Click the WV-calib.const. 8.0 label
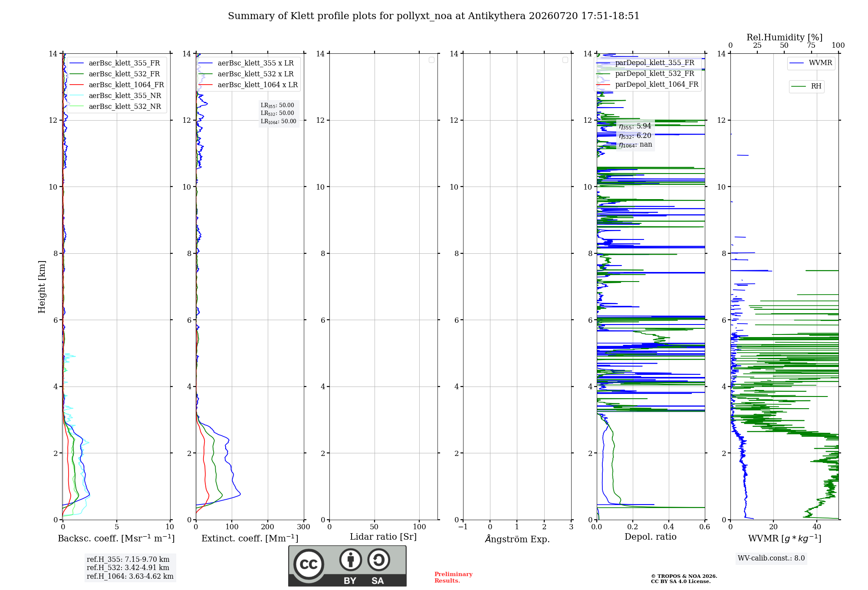Viewport: 868px width, 590px height. point(771,558)
